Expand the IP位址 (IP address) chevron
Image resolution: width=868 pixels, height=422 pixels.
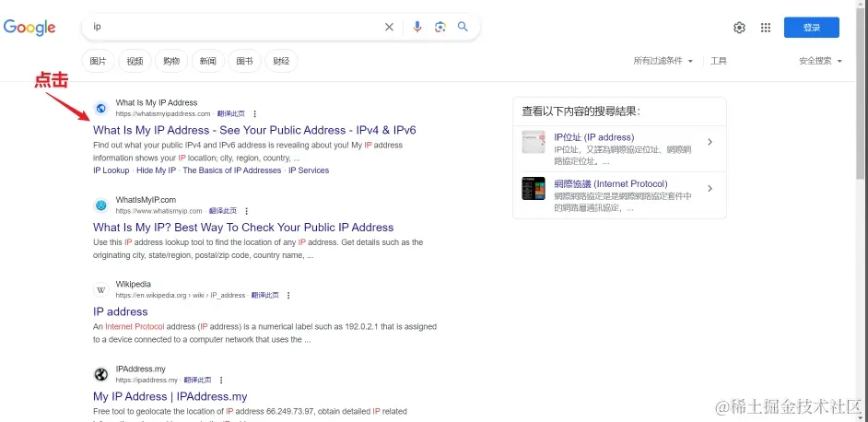point(710,142)
